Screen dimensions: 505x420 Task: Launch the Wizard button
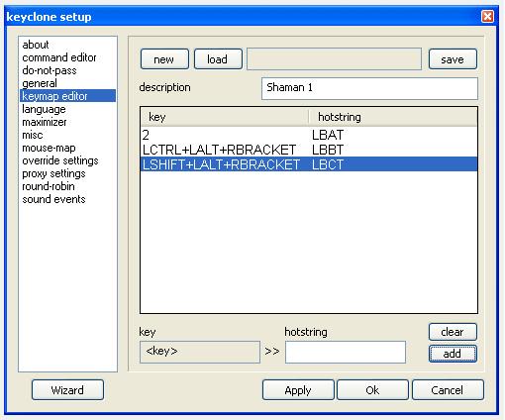point(67,390)
